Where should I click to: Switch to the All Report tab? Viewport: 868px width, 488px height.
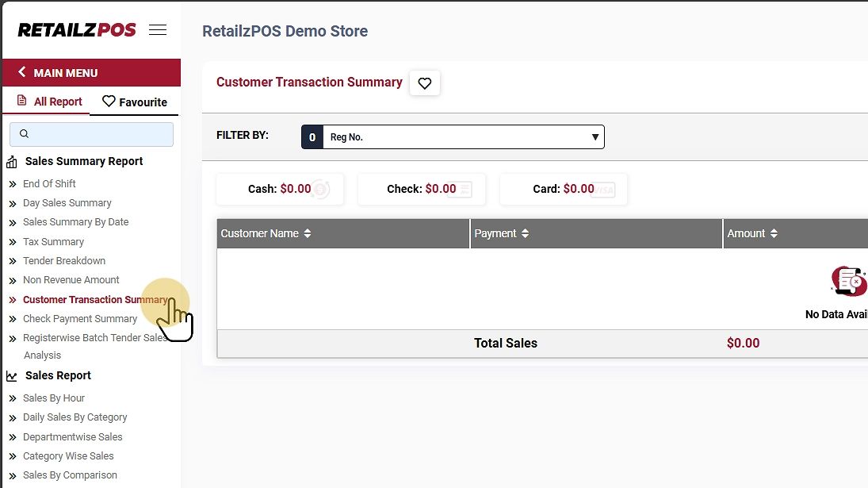click(x=50, y=102)
